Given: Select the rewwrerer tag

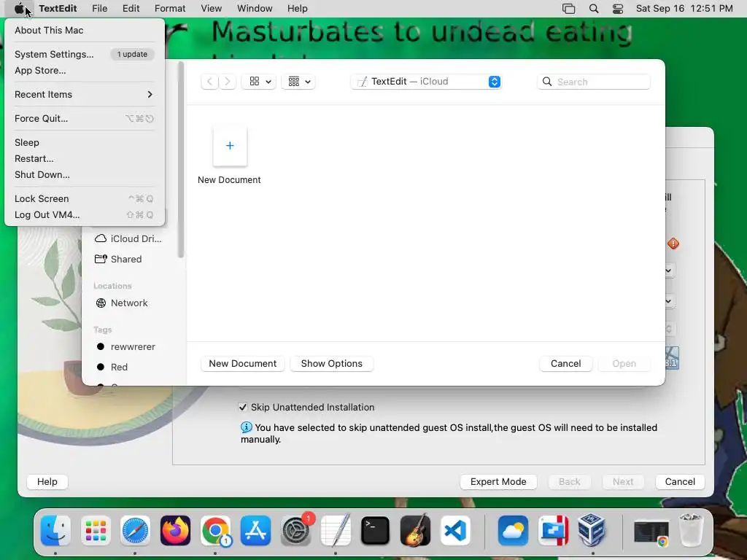Looking at the screenshot, I should (x=125, y=346).
